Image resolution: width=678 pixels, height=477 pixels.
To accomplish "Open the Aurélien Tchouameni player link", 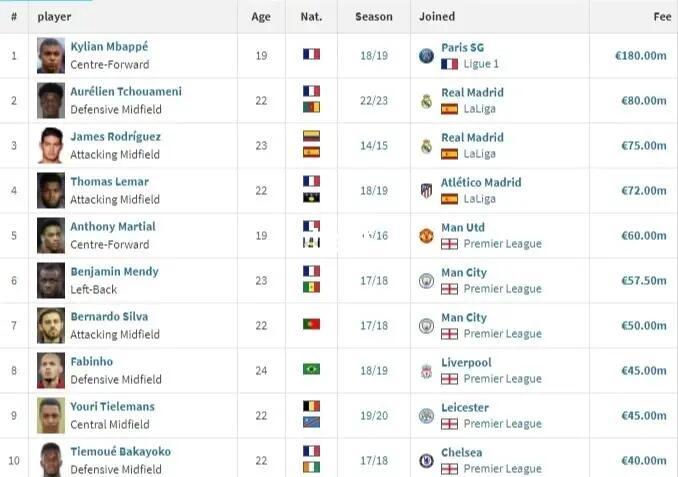I will (126, 92).
